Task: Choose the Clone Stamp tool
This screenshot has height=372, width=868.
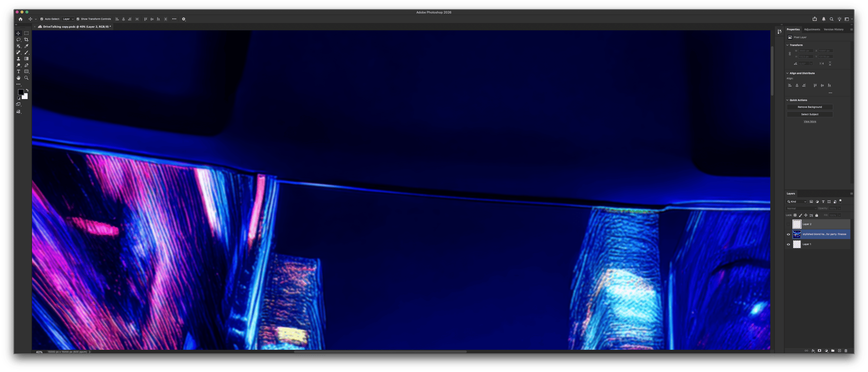Action: pos(18,59)
